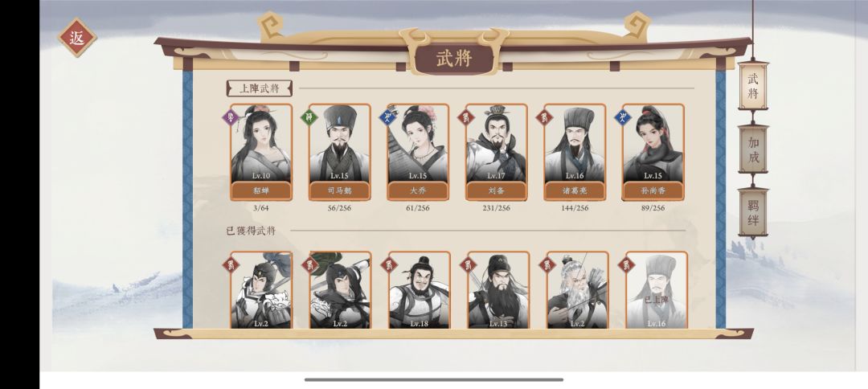Tap the greyed-out 已上阵 general card
This screenshot has width=868, height=389.
click(x=657, y=290)
